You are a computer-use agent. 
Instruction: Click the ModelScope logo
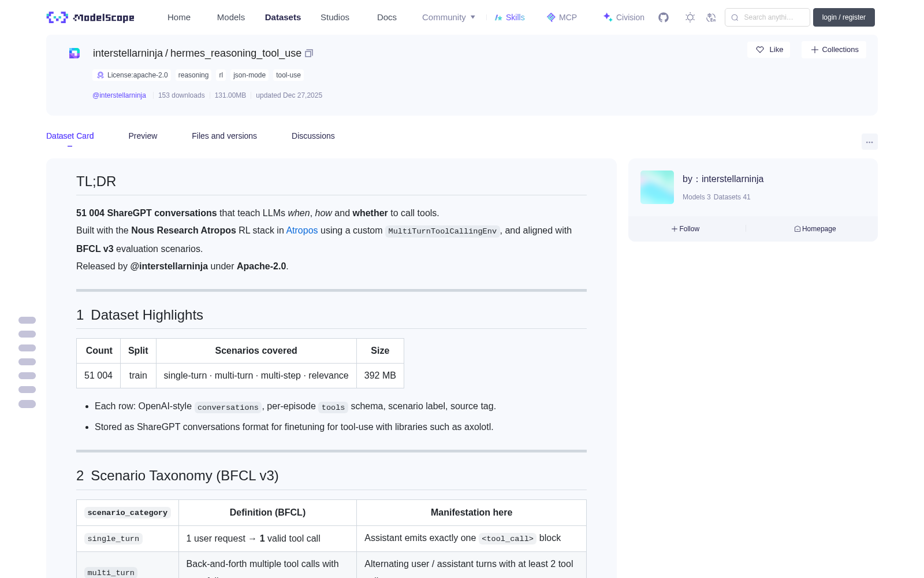(x=91, y=17)
